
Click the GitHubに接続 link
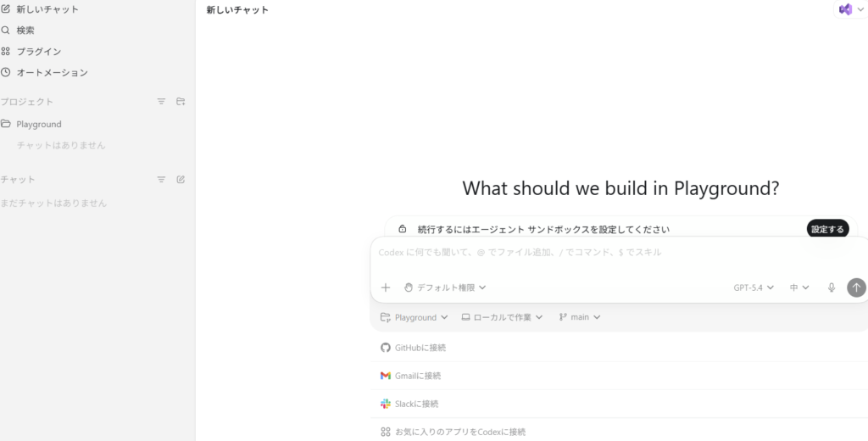tap(420, 348)
